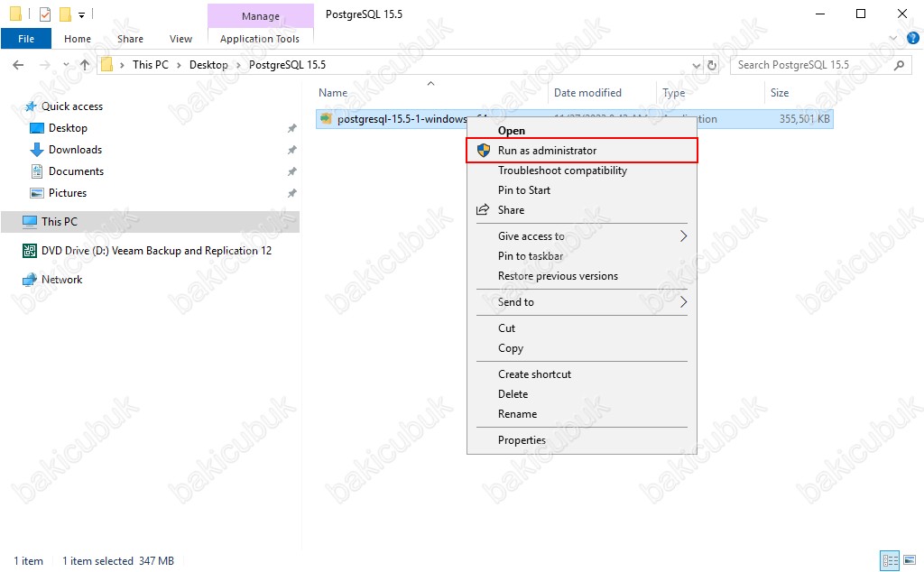Unpin Downloads using its pin icon

tap(291, 150)
